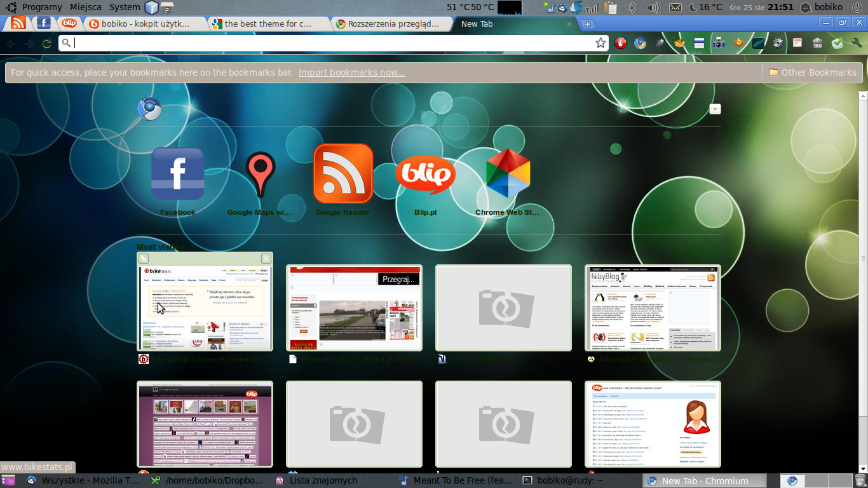
Task: Click the bikestats.pl dziennik rowerowy title link
Action: [206, 359]
